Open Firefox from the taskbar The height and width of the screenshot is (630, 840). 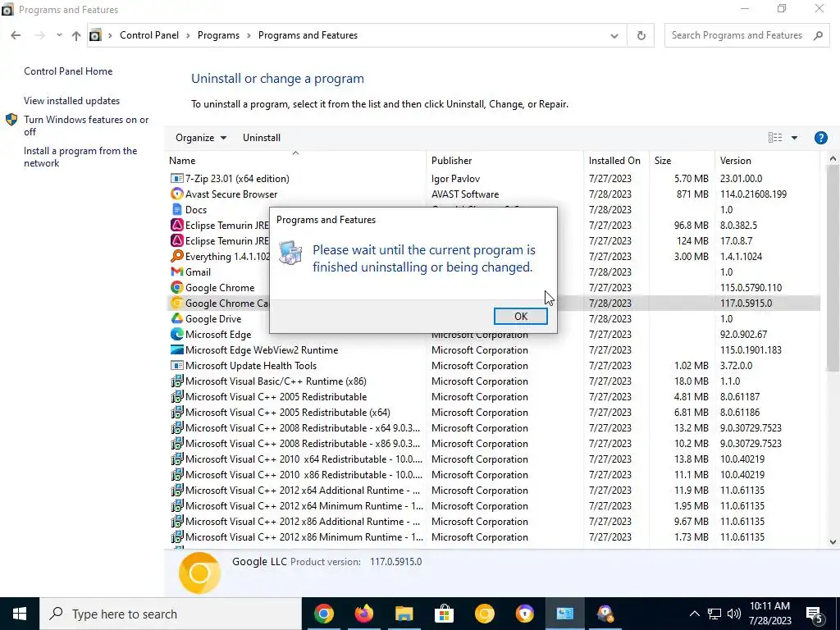[363, 614]
